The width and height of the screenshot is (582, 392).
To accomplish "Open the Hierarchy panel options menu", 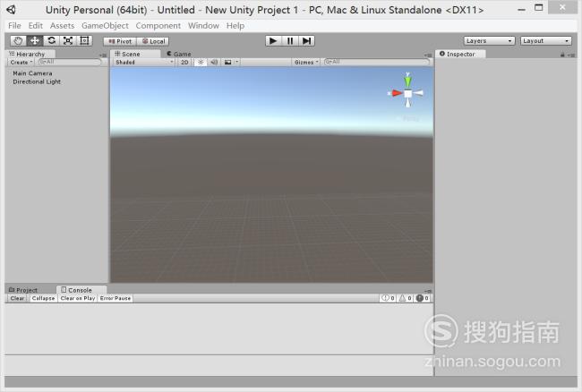I will coord(103,55).
